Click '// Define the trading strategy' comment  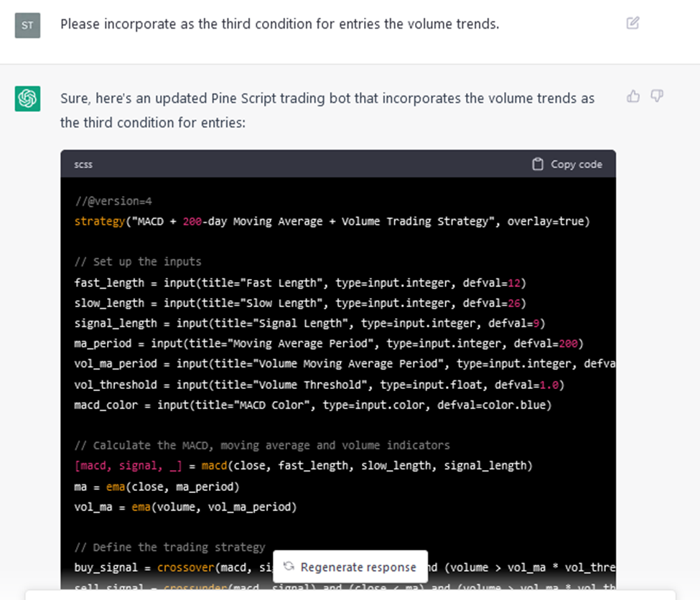[169, 548]
